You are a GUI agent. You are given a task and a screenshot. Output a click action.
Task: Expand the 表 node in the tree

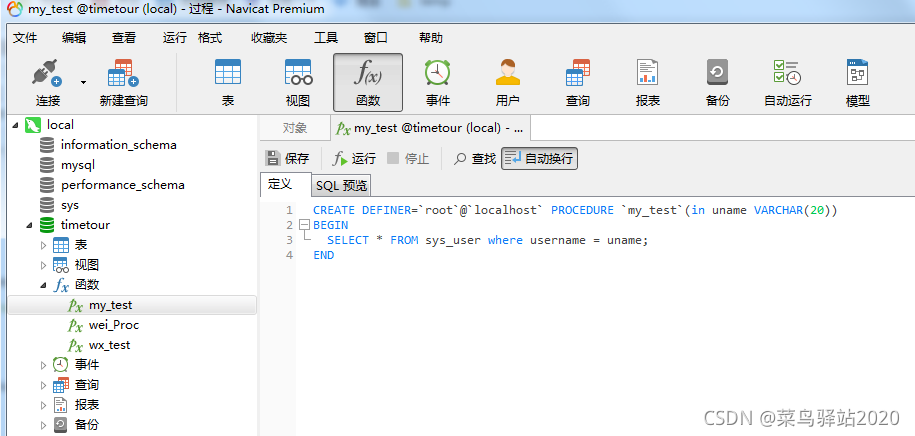[x=43, y=245]
